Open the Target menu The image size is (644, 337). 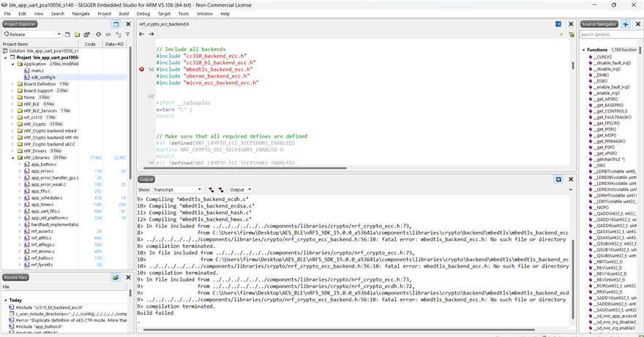click(164, 14)
